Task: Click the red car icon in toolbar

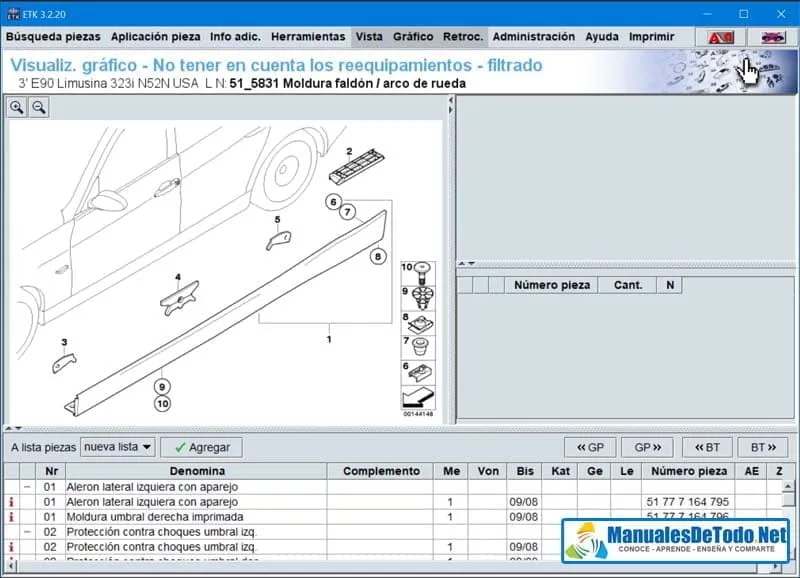Action: click(720, 37)
